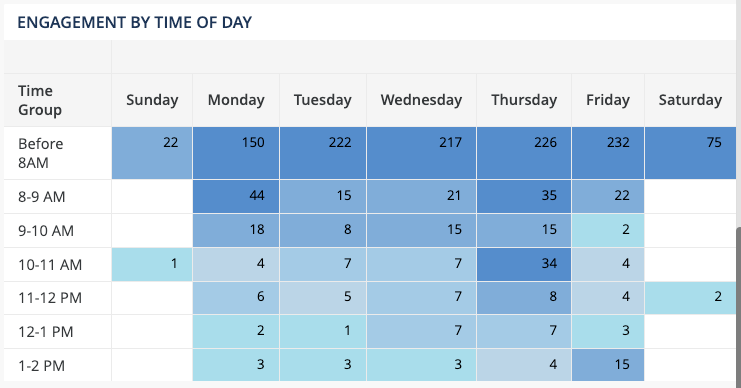Click the Friday Before 8AM cell 232
The image size is (741, 388).
click(608, 153)
